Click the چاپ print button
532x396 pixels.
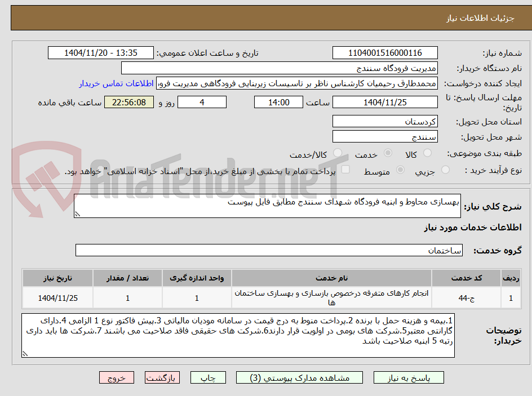(x=208, y=377)
